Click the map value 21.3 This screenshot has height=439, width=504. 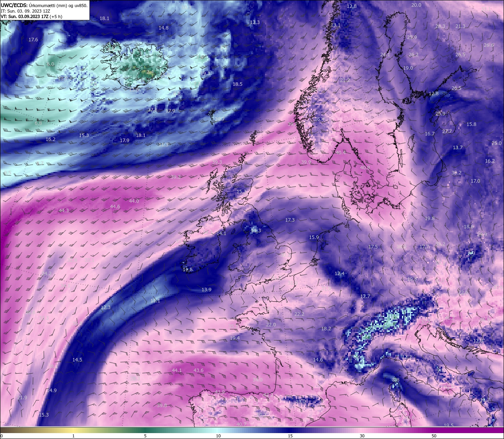click(460, 26)
